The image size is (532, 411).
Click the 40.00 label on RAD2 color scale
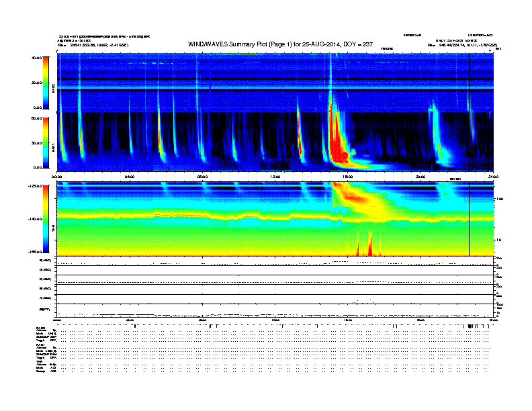point(36,58)
